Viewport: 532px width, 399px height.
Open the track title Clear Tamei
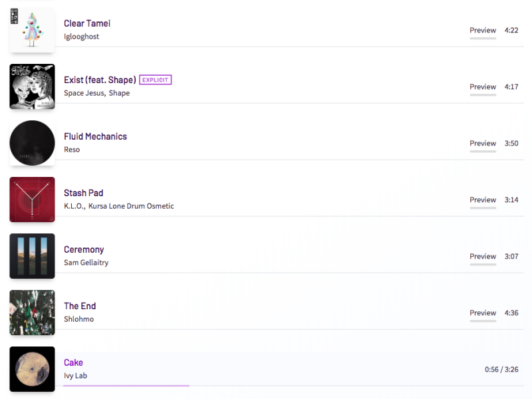point(87,23)
